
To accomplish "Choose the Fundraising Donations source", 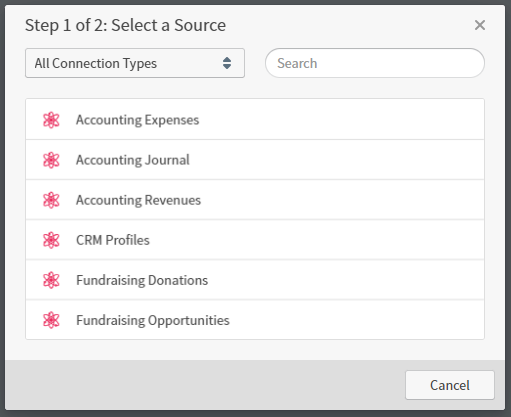I will tap(255, 280).
